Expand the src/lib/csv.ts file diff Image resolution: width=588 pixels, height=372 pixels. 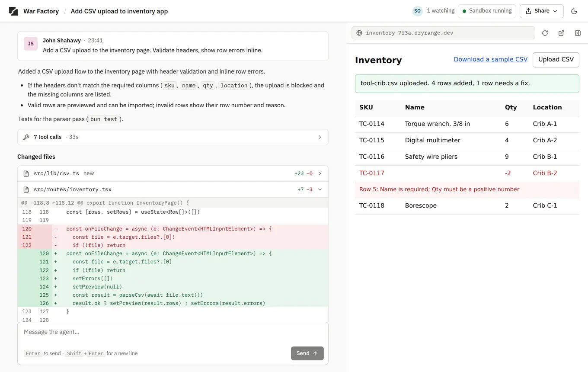point(173,173)
